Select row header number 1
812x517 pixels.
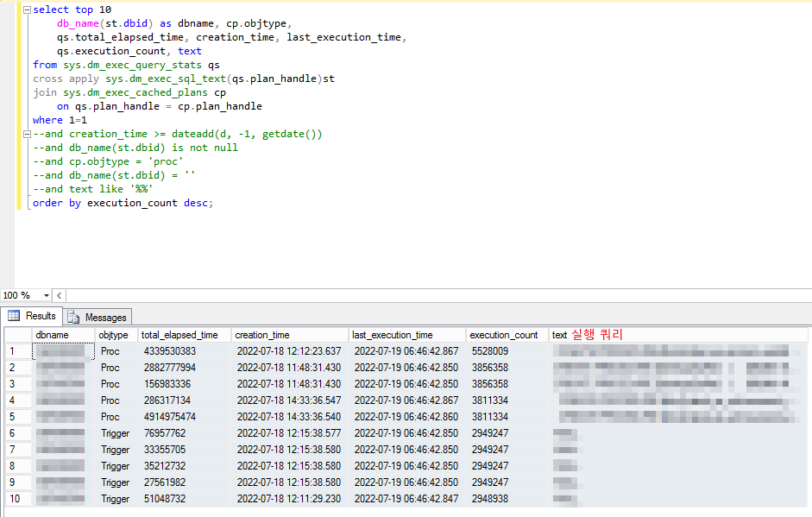click(18, 351)
